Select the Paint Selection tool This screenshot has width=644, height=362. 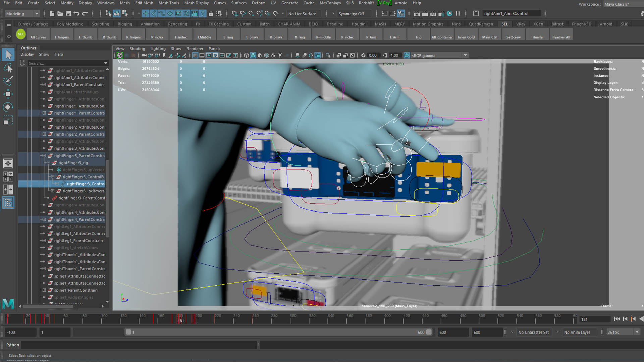pos(8,81)
